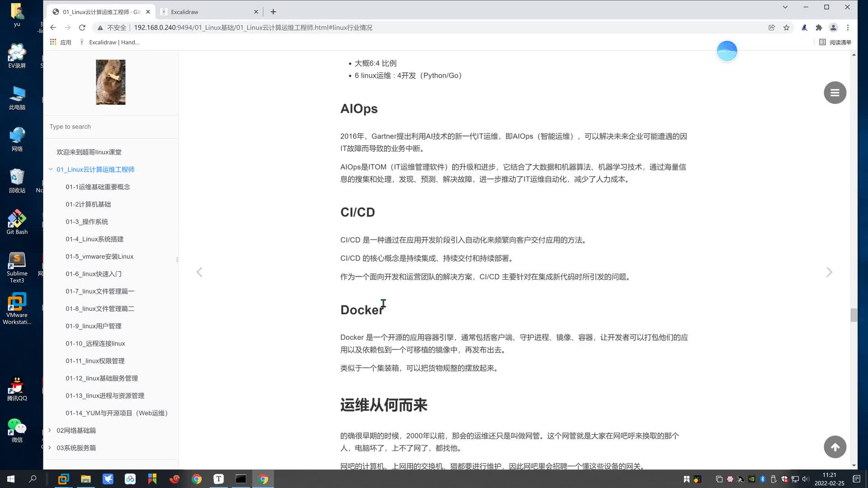Open the Chrome profile avatar
868x488 pixels.
(833, 28)
